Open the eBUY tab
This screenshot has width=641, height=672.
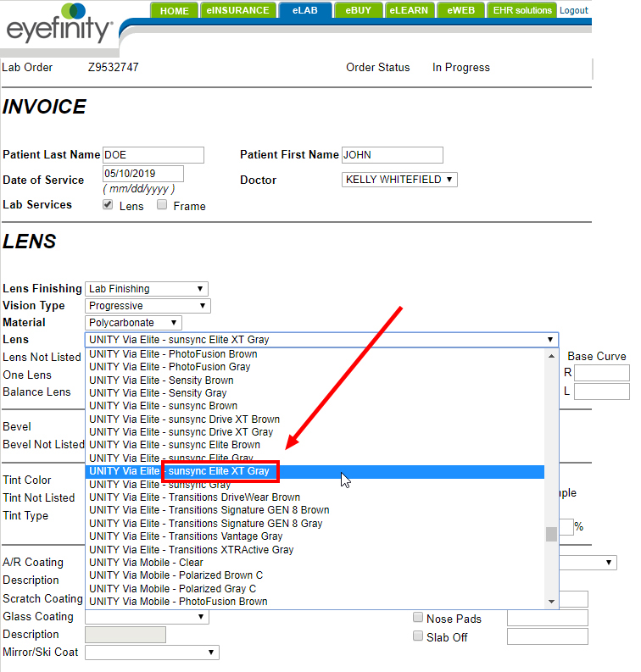click(x=357, y=11)
